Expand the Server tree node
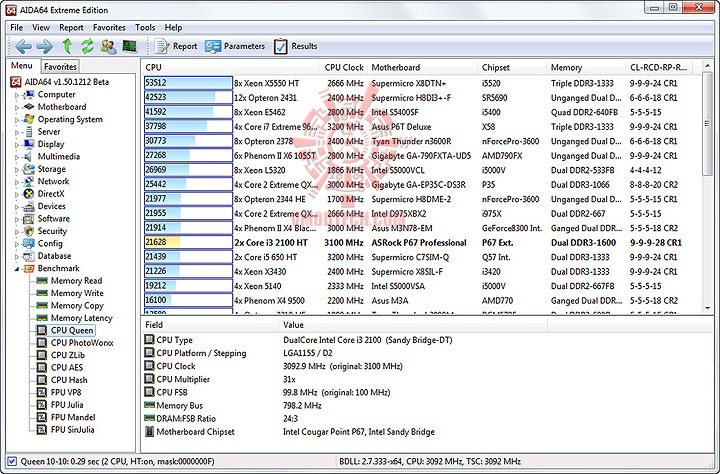 (x=17, y=132)
